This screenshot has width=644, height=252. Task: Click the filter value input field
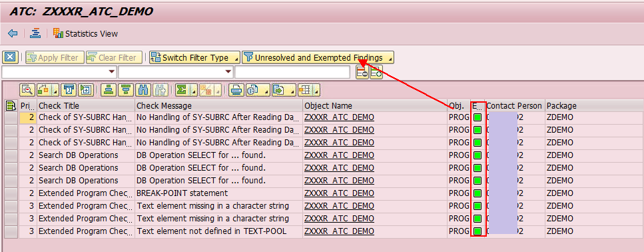(292, 72)
